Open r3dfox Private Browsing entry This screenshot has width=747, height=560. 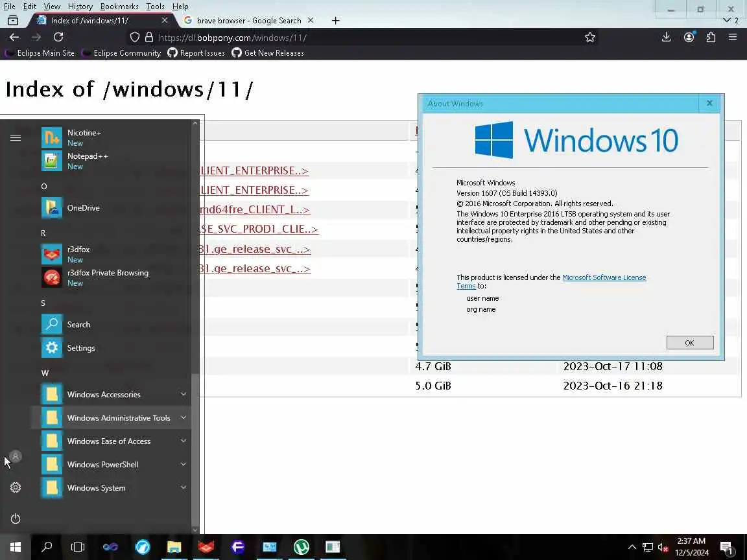coord(110,277)
